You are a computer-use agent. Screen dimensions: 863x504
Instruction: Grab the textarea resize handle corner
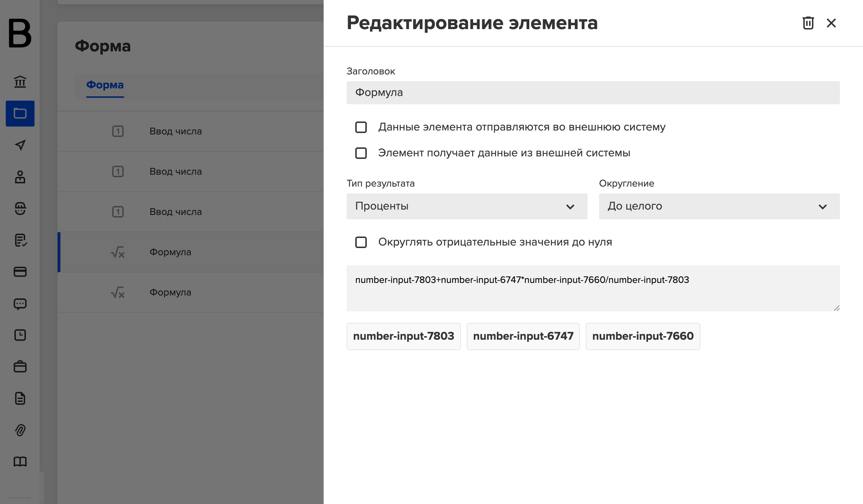pyautogui.click(x=836, y=308)
